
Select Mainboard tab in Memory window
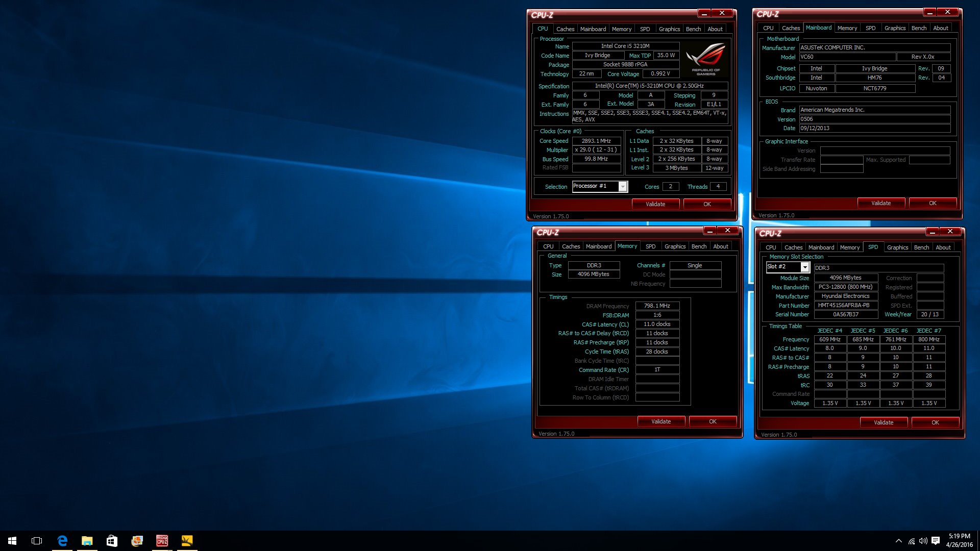pyautogui.click(x=598, y=246)
